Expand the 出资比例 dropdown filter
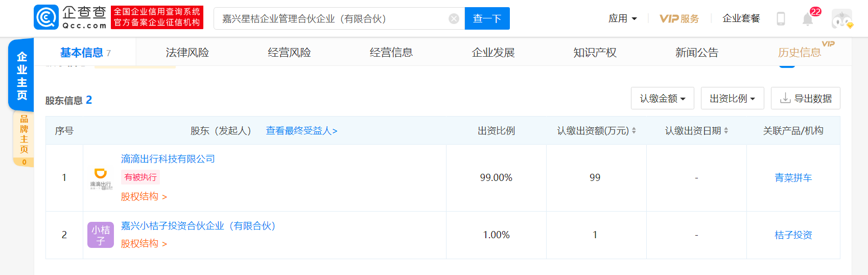 [x=732, y=99]
